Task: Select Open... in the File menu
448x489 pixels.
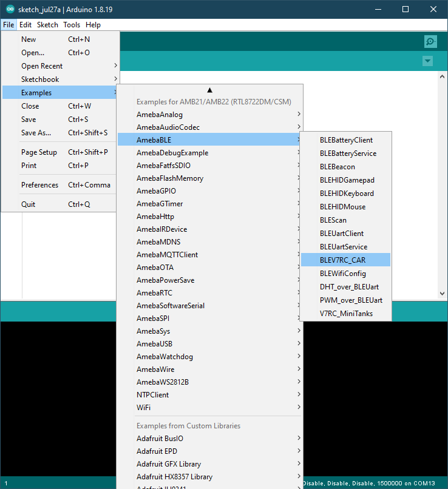Action: 59,53
